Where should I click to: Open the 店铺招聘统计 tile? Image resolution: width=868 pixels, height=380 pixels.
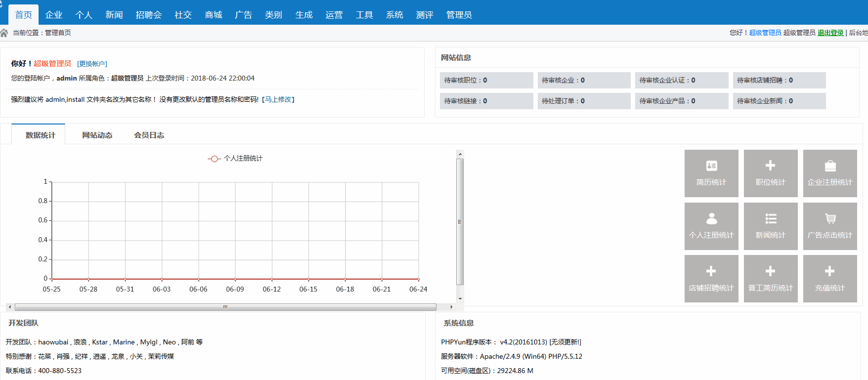[x=711, y=278]
